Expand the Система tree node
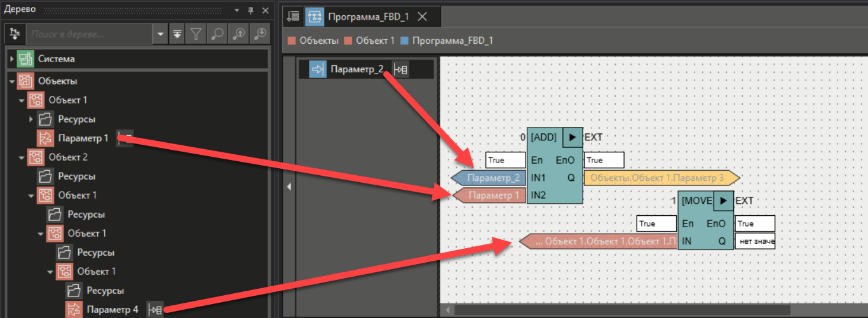 pyautogui.click(x=11, y=59)
